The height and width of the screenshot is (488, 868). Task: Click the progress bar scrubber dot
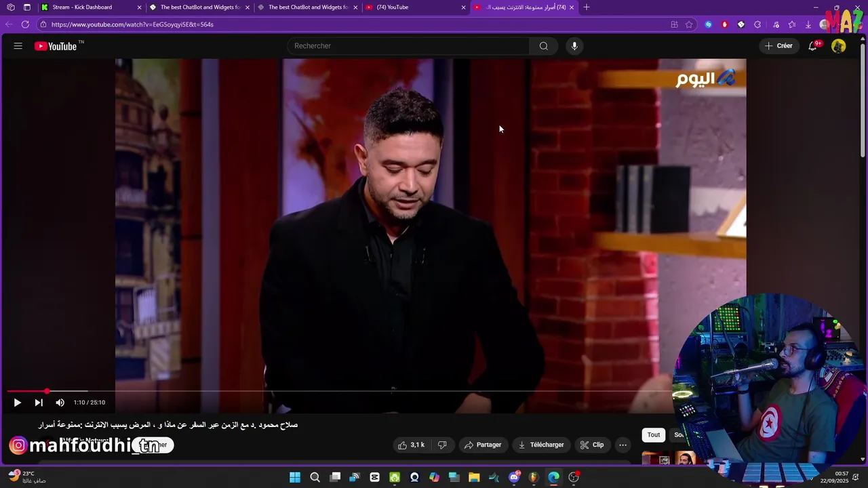tap(47, 391)
